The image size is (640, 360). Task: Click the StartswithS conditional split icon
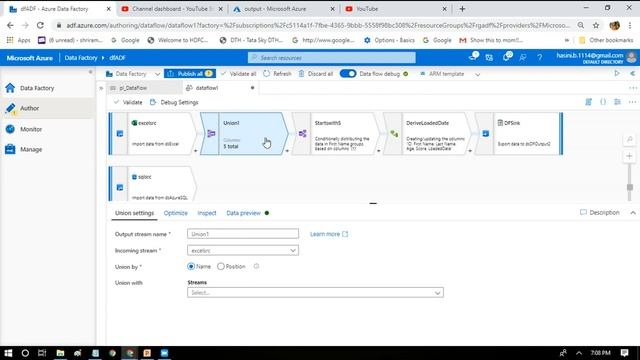pyautogui.click(x=302, y=133)
